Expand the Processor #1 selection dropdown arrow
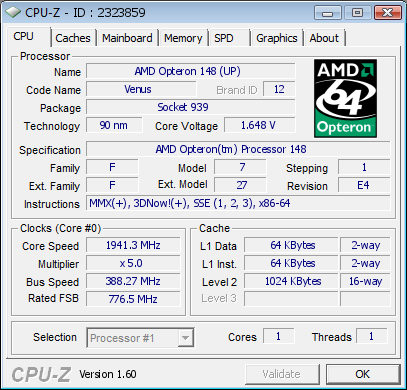Viewport: 407px width, 390px height. pos(185,338)
